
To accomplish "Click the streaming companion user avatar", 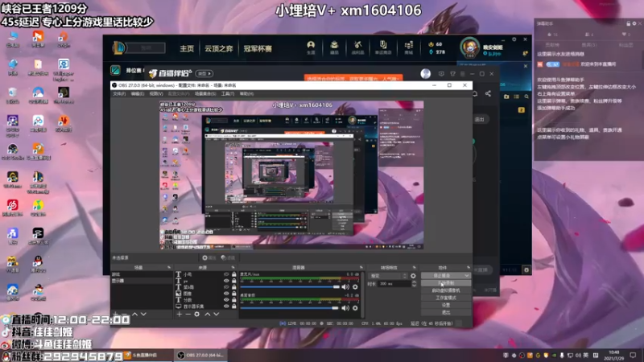I will [x=426, y=73].
